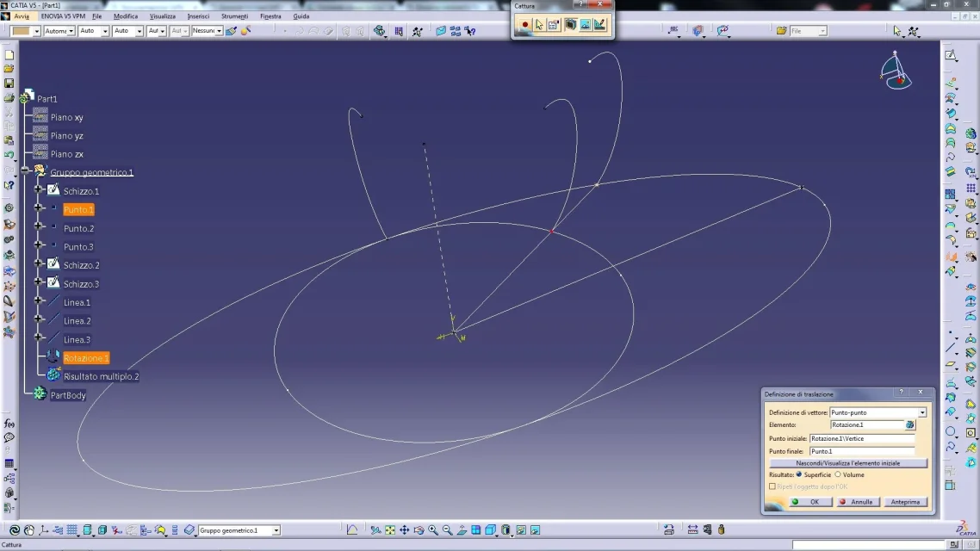Click the tan color swatch in graphic properties toolbar
This screenshot has width=980, height=551.
tap(22, 31)
